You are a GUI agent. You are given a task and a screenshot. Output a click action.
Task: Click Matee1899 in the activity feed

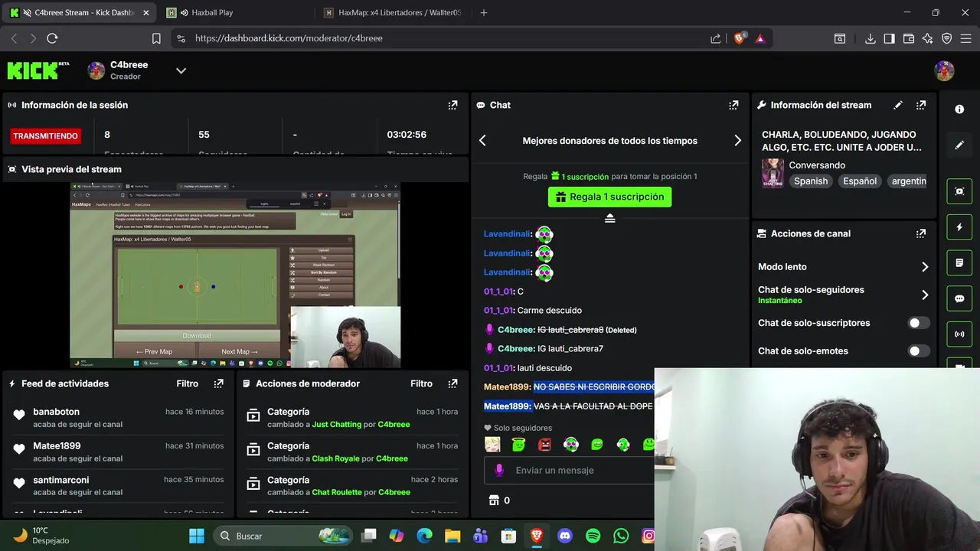57,445
